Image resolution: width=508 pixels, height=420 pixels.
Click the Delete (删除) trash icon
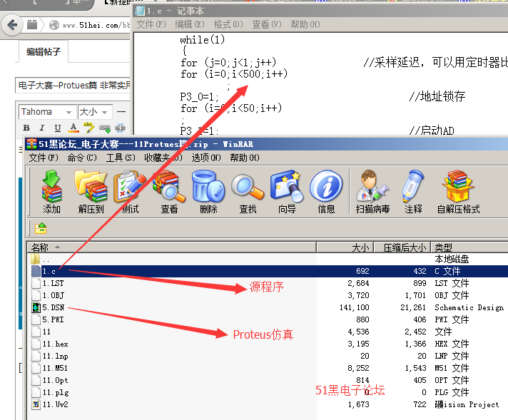(x=208, y=192)
